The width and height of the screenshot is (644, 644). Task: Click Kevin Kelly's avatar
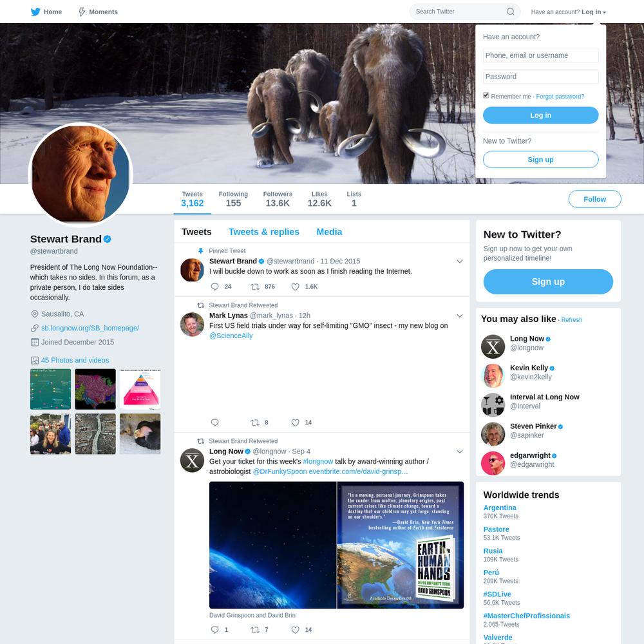[x=493, y=376]
